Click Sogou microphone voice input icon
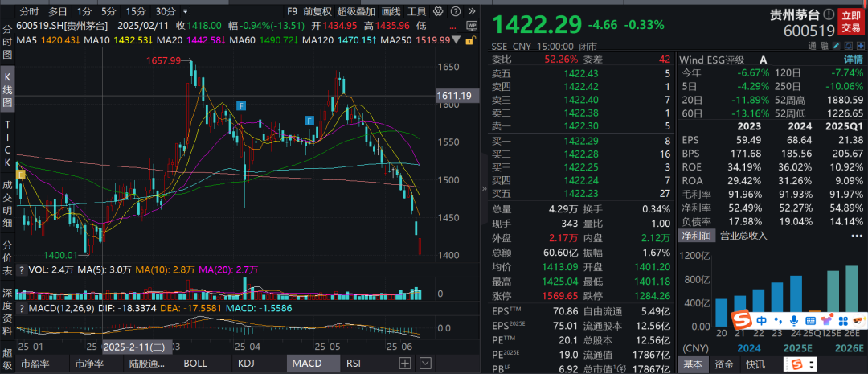The width and height of the screenshot is (868, 374). (794, 320)
